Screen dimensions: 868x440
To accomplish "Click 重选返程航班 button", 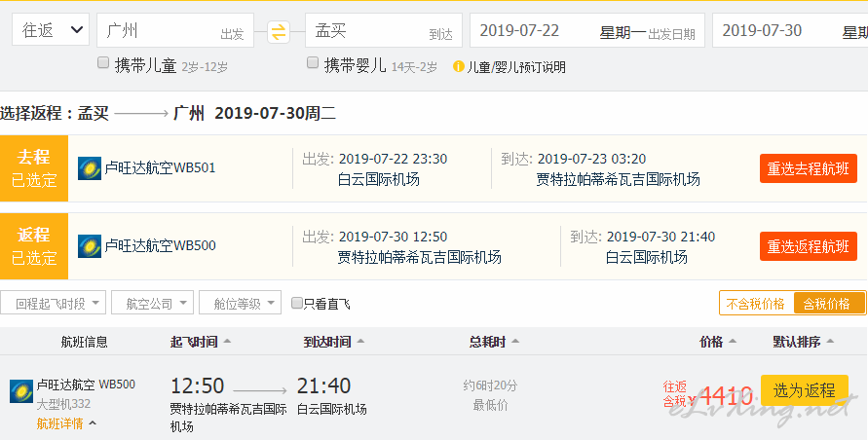I will [x=809, y=246].
